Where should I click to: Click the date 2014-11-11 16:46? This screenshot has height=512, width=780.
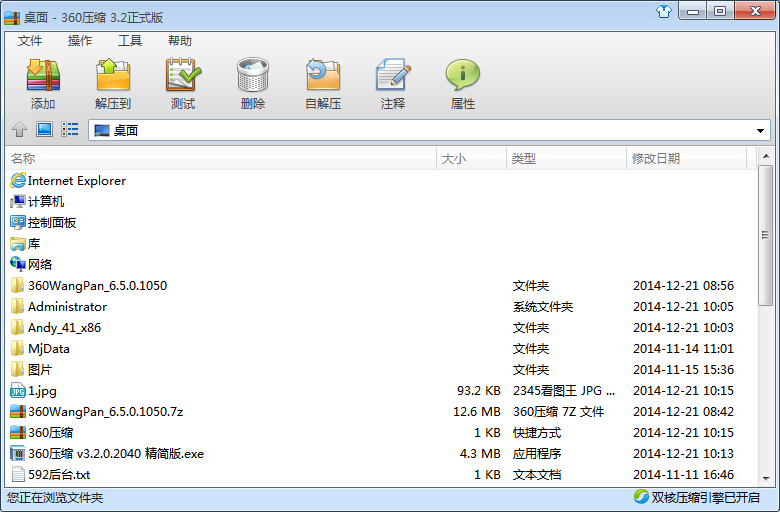[x=683, y=474]
